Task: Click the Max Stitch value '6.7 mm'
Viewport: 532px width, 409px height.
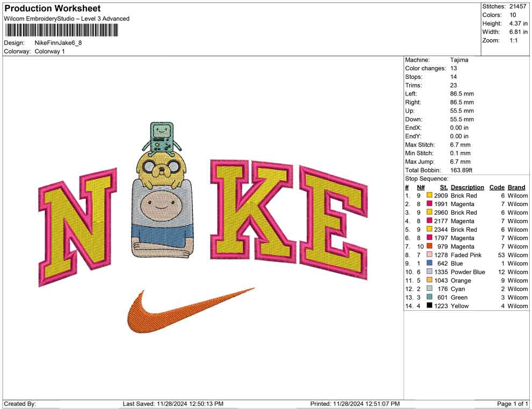Action: pyautogui.click(x=460, y=145)
